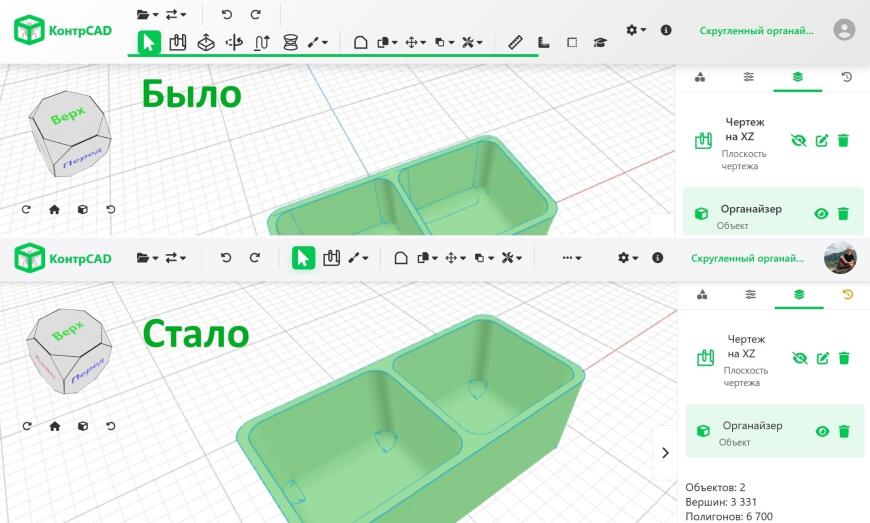Image resolution: width=870 pixels, height=523 pixels.
Task: Undo the last action in the Было toolbar
Action: click(226, 14)
